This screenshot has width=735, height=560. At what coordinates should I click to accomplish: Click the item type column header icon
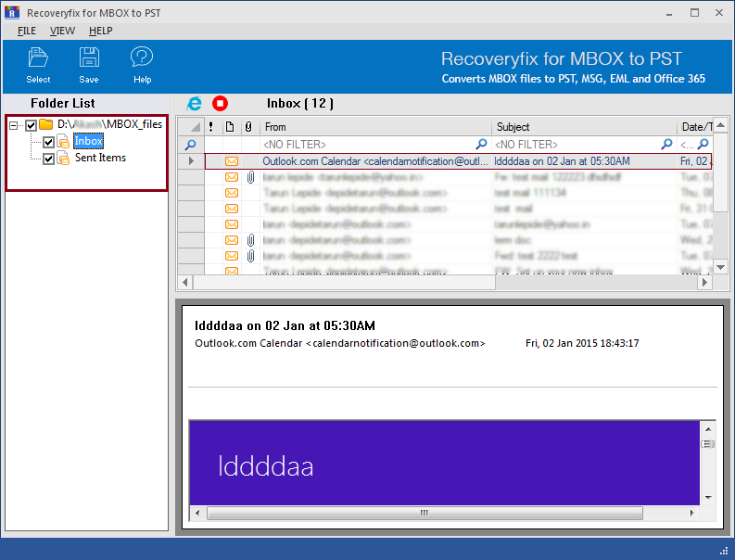coord(230,127)
